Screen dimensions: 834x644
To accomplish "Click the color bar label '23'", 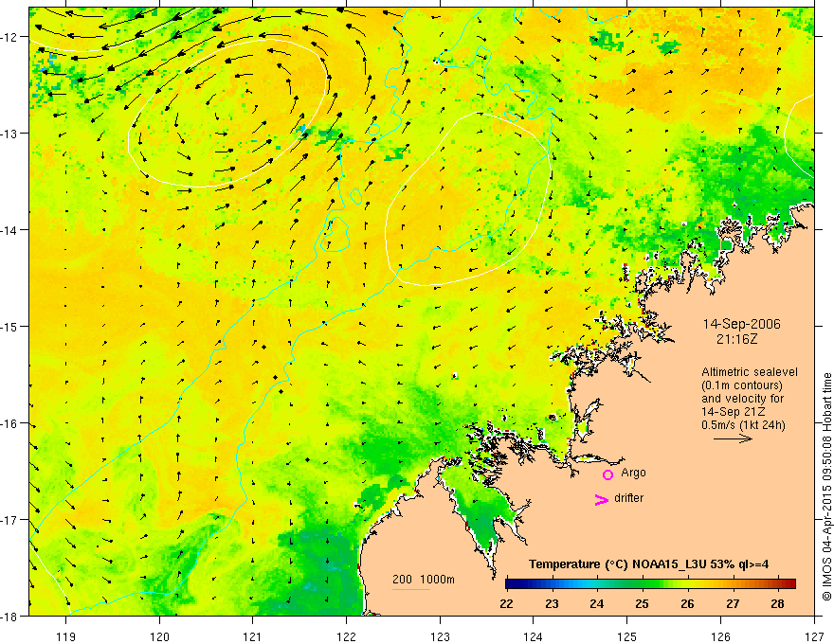I will (553, 604).
